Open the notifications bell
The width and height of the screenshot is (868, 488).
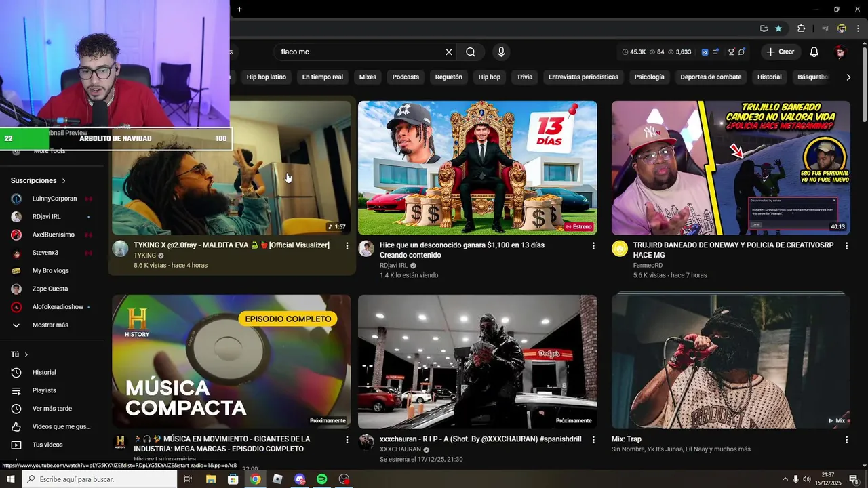coord(814,52)
